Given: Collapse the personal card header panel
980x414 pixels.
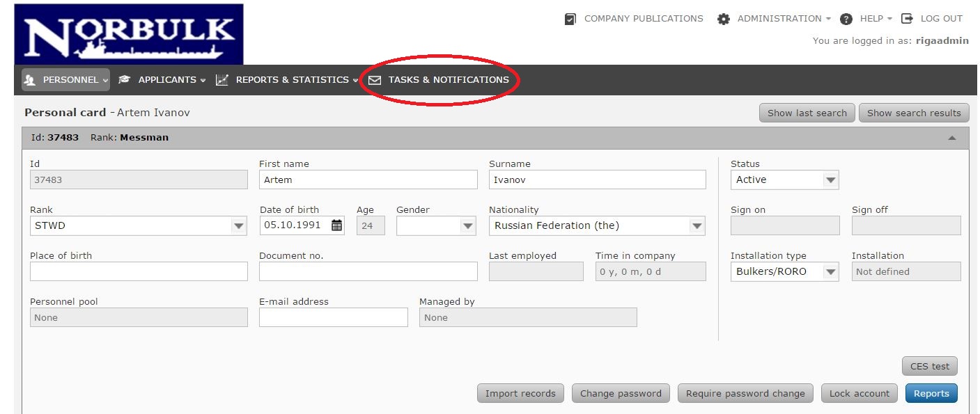Looking at the screenshot, I should tap(951, 138).
